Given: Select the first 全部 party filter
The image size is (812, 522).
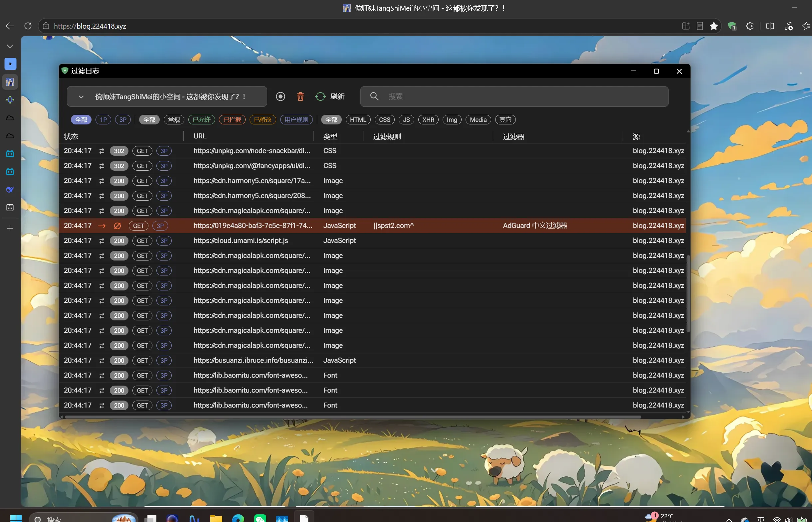Looking at the screenshot, I should click(81, 120).
